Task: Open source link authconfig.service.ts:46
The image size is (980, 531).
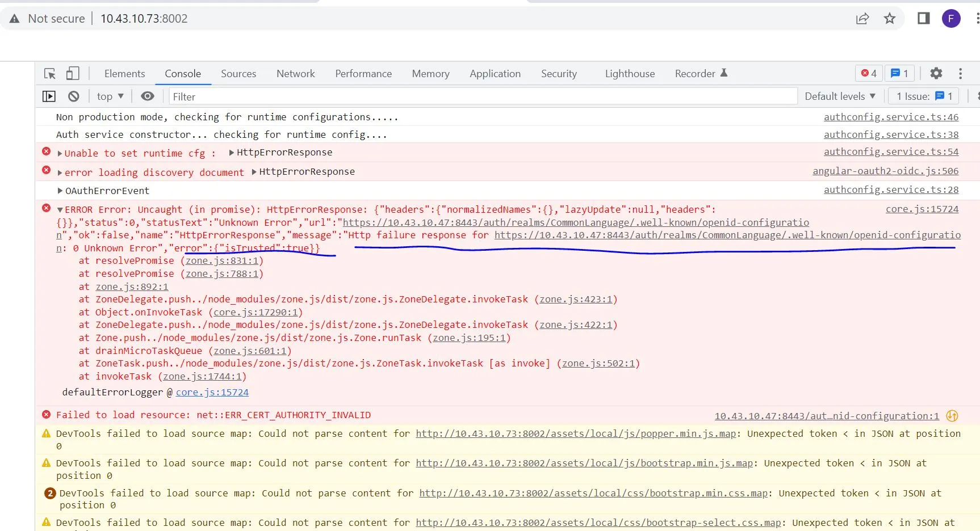Action: pyautogui.click(x=891, y=117)
